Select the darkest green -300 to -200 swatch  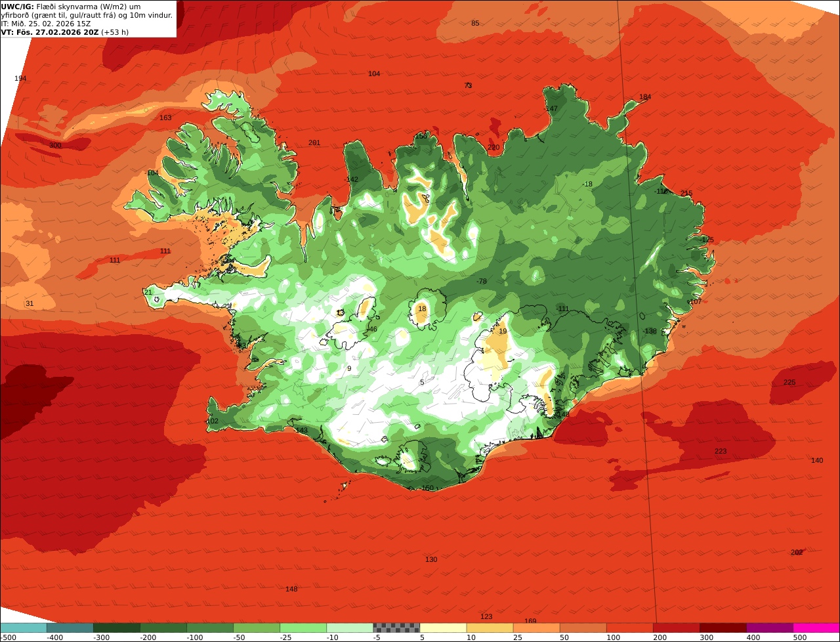click(117, 628)
